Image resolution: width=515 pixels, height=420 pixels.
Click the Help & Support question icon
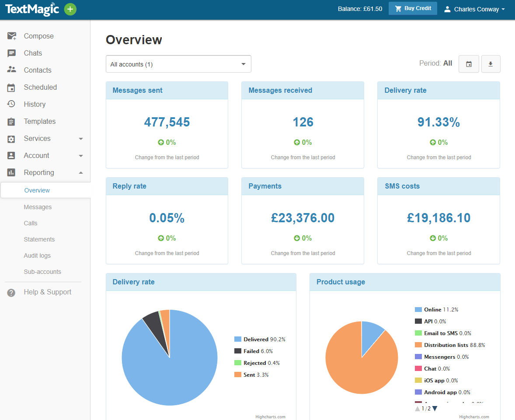(x=11, y=293)
